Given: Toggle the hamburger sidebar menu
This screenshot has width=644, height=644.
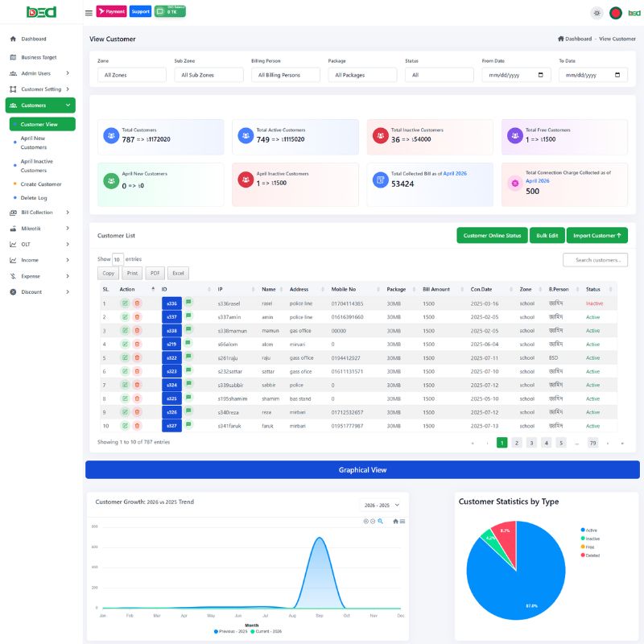Looking at the screenshot, I should [x=89, y=13].
